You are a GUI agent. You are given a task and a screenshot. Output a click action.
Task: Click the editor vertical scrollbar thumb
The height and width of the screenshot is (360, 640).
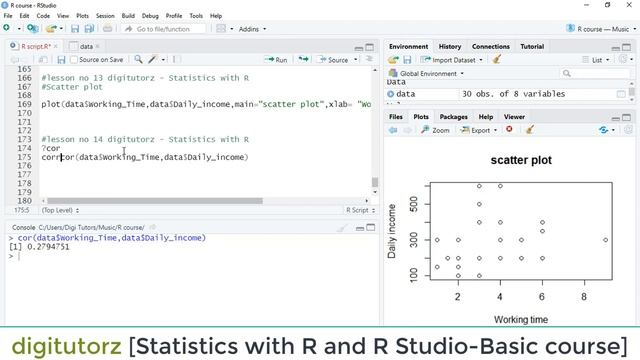tap(375, 182)
